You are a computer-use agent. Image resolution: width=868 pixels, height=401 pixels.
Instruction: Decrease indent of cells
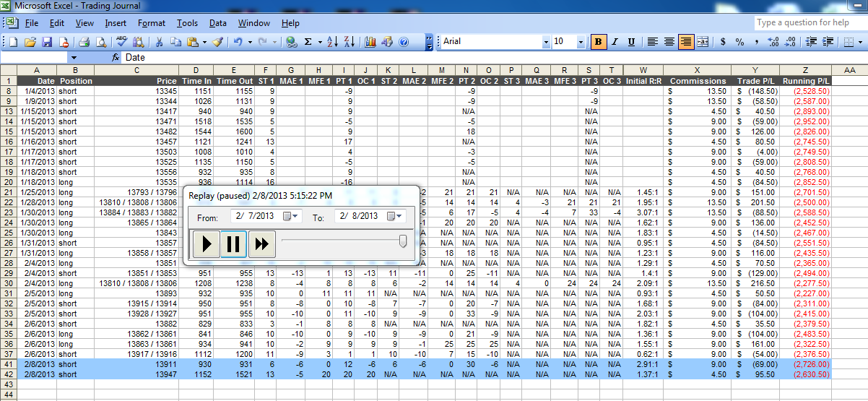click(810, 42)
